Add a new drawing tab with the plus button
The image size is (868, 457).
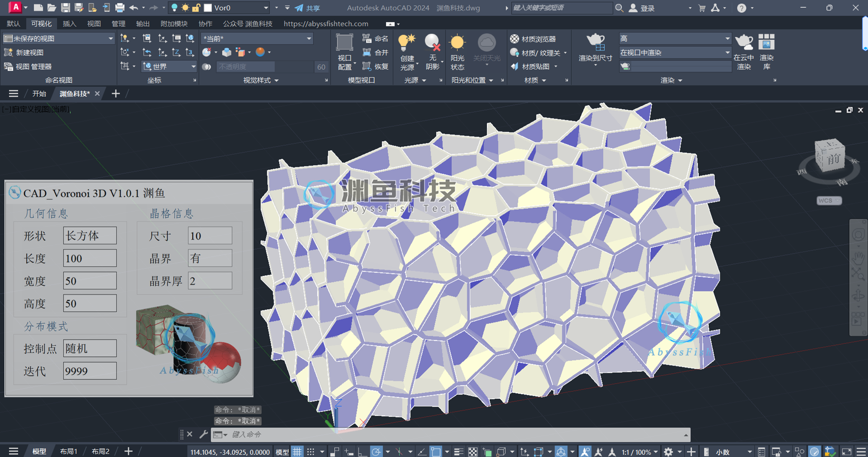click(115, 94)
